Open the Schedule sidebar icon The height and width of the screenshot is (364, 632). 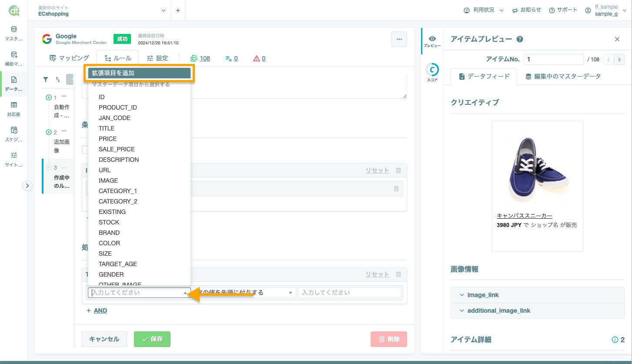pos(14,134)
